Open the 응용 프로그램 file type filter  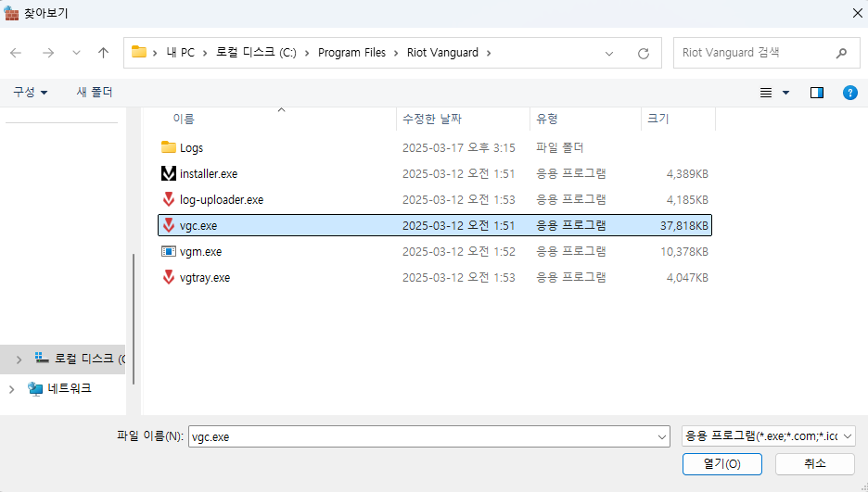[x=769, y=436]
